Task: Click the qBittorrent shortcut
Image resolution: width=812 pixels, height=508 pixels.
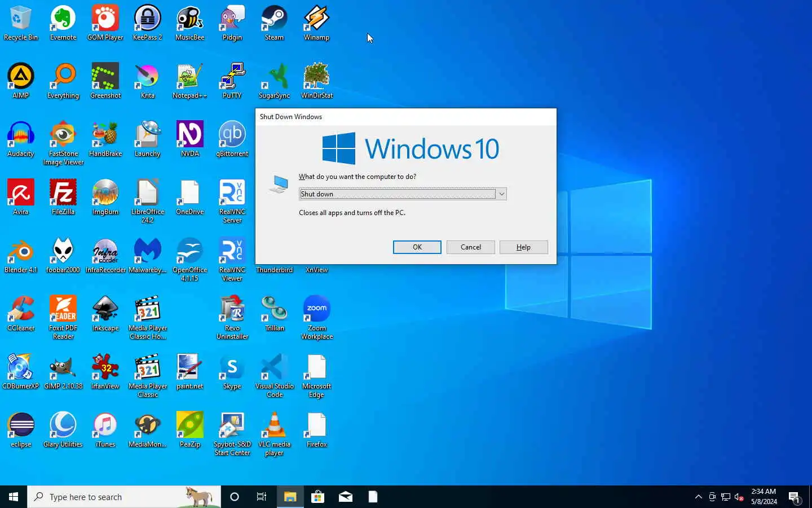Action: (232, 139)
